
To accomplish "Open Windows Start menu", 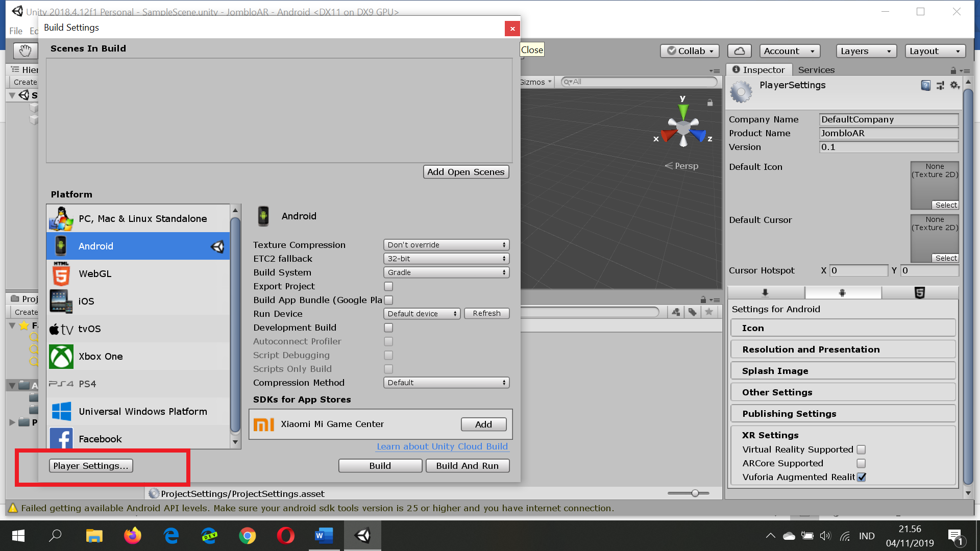I will (x=18, y=536).
